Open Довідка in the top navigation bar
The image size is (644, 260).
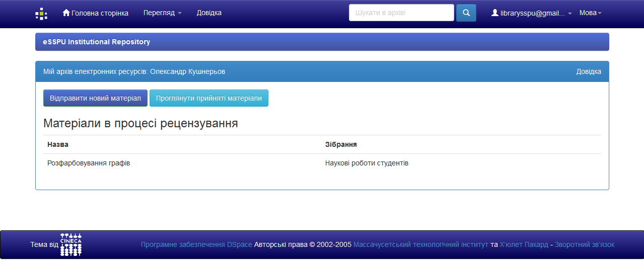pos(209,13)
